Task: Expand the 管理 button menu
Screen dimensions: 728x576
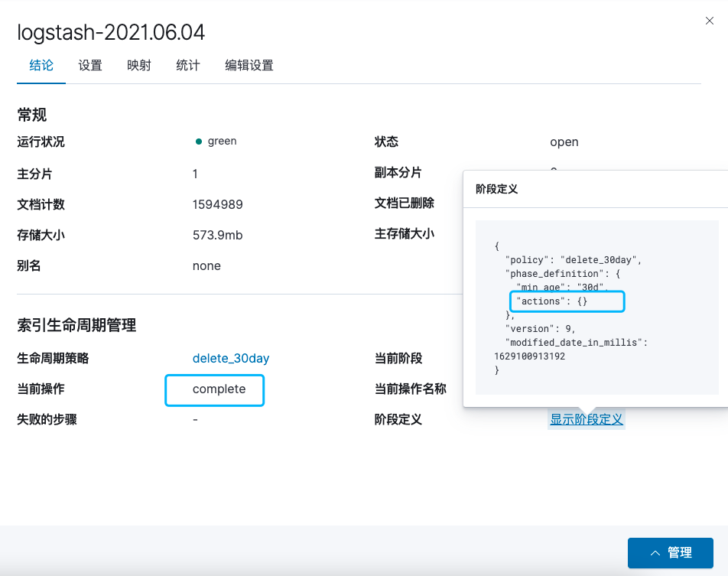Action: (670, 553)
